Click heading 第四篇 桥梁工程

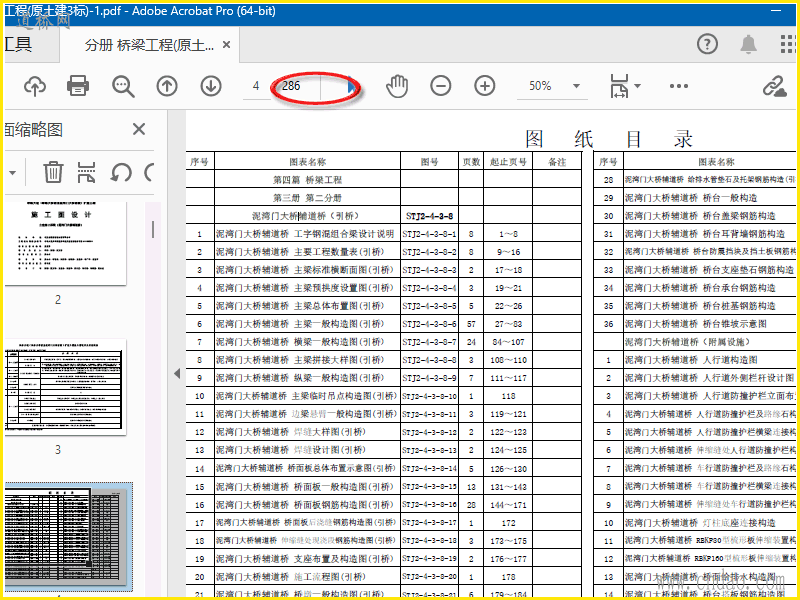coord(307,180)
